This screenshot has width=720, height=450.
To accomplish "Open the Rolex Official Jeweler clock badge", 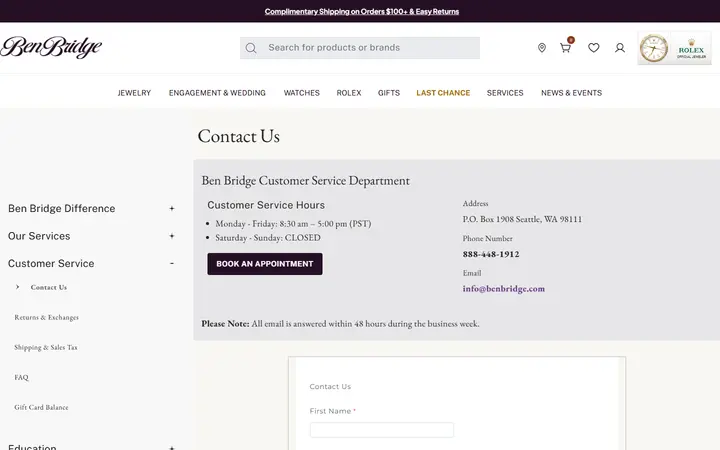I will coord(674,48).
